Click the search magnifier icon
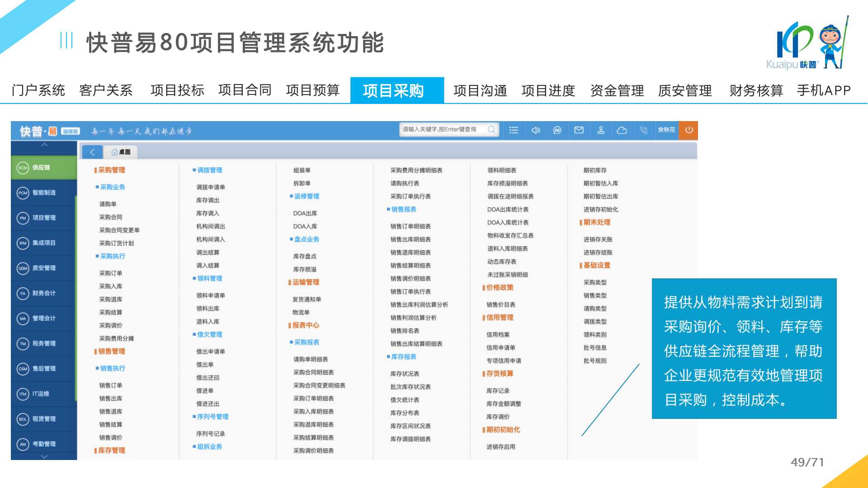The image size is (868, 488). coord(491,130)
